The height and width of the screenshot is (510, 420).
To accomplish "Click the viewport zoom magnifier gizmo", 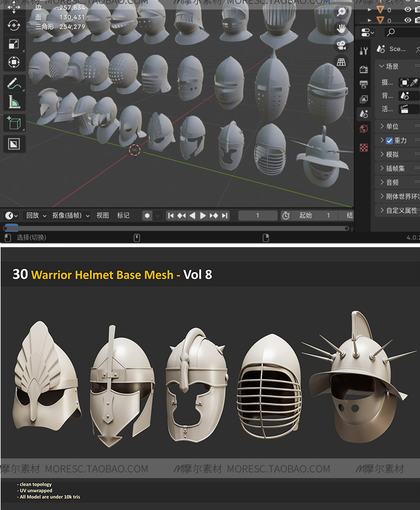I will (341, 12).
